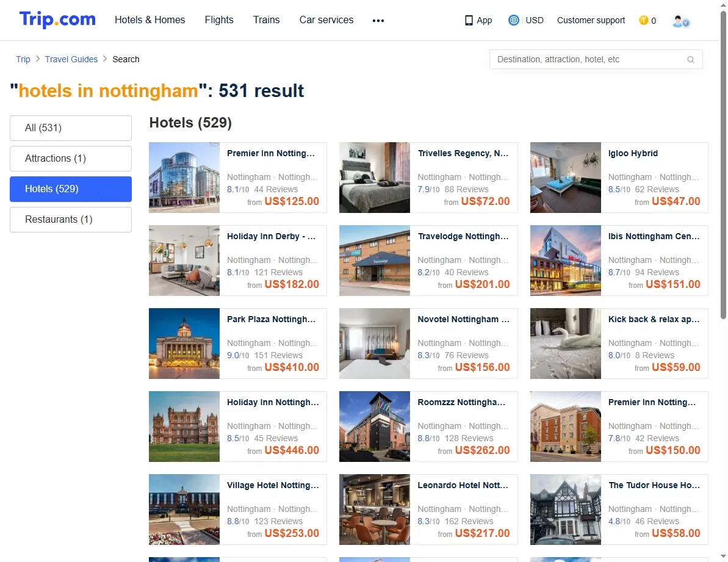Click Park Plaza Nottingham title
Image resolution: width=728 pixels, height=562 pixels.
[272, 320]
